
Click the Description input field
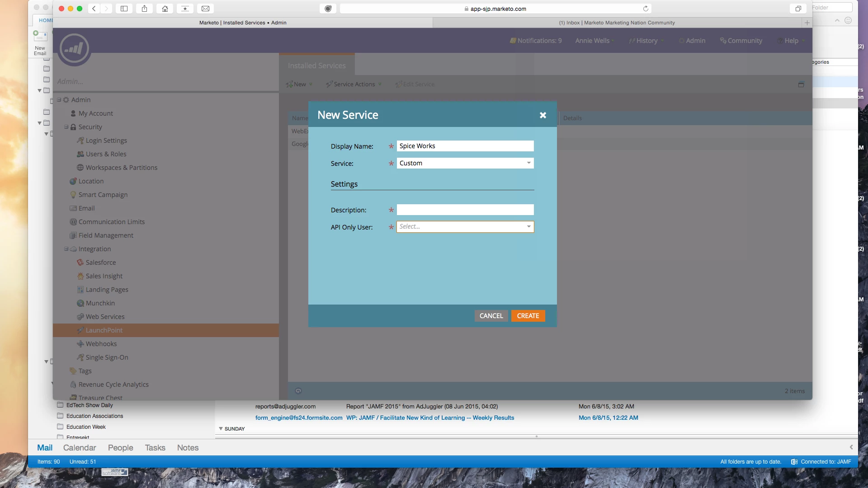pos(465,210)
